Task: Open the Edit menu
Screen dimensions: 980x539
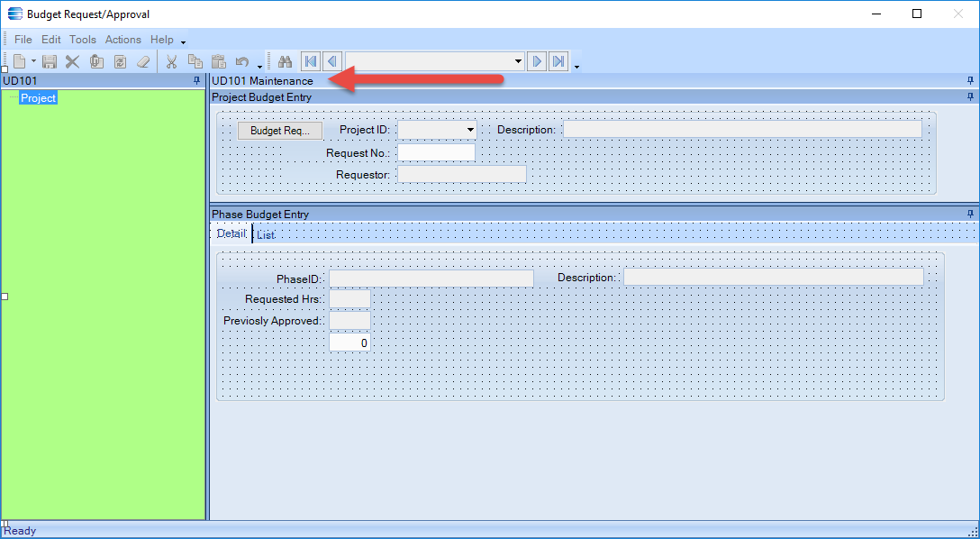Action: click(x=51, y=40)
